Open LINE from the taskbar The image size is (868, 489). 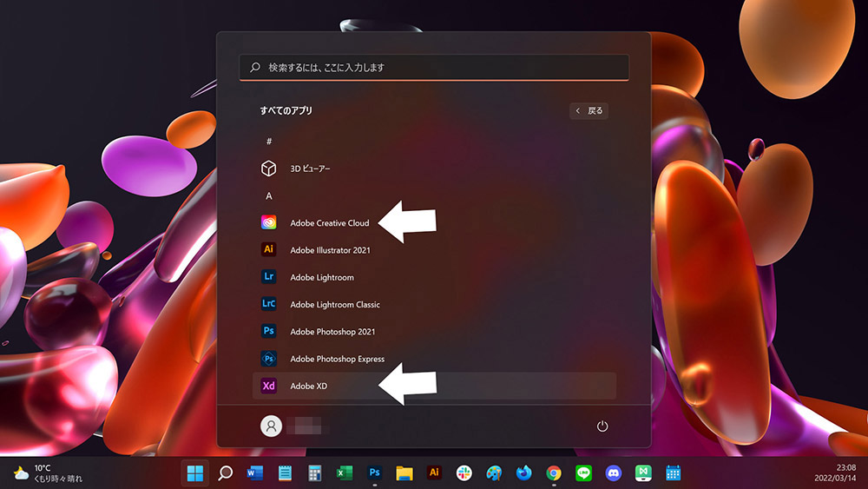click(x=583, y=473)
